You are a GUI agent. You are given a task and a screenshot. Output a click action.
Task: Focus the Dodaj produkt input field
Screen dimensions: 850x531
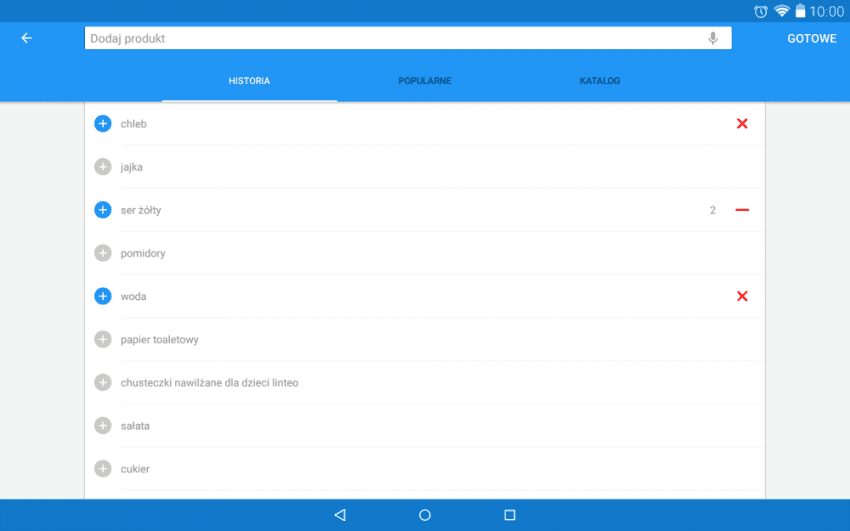(x=408, y=38)
